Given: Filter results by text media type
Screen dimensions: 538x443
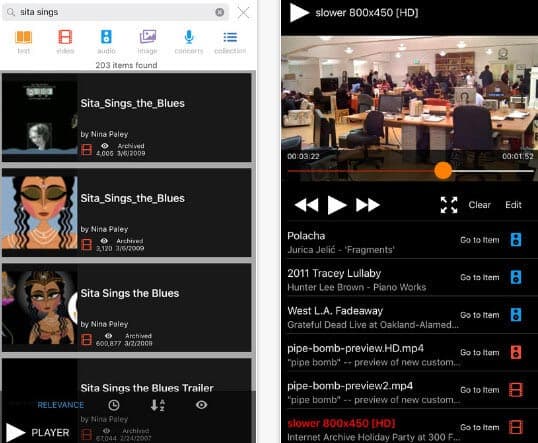Looking at the screenshot, I should (x=23, y=42).
